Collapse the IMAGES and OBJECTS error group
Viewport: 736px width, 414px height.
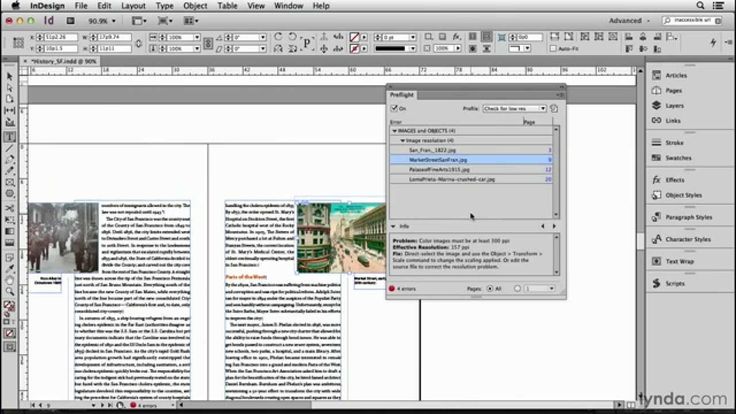(x=394, y=131)
